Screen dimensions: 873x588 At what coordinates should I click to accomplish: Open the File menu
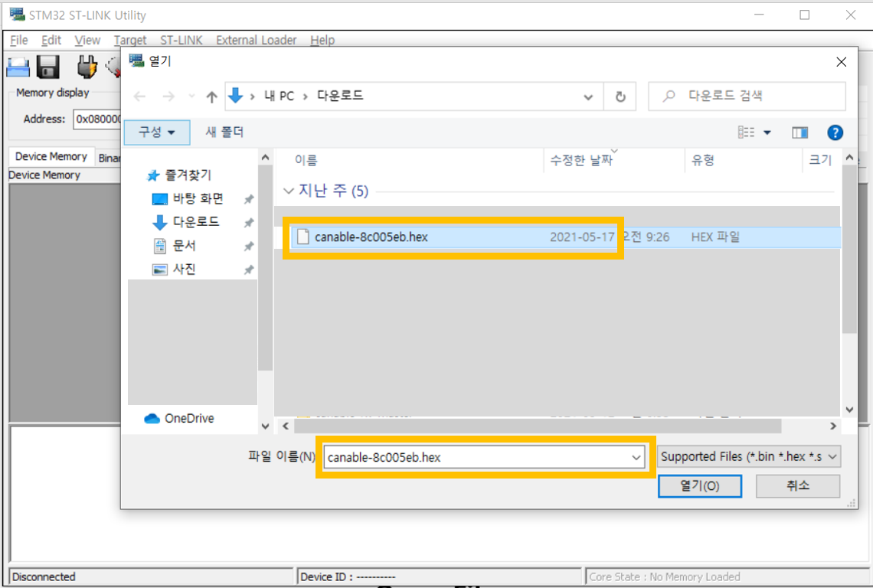coord(19,40)
